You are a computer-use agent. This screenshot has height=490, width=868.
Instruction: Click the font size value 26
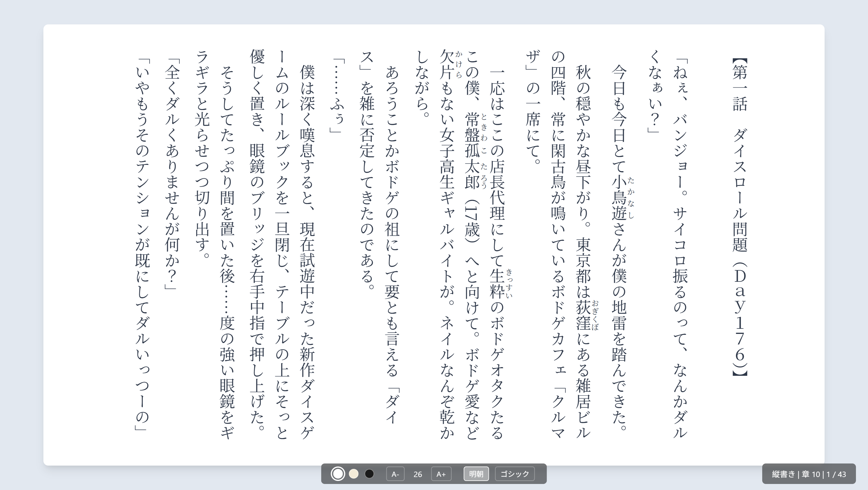[x=418, y=474]
